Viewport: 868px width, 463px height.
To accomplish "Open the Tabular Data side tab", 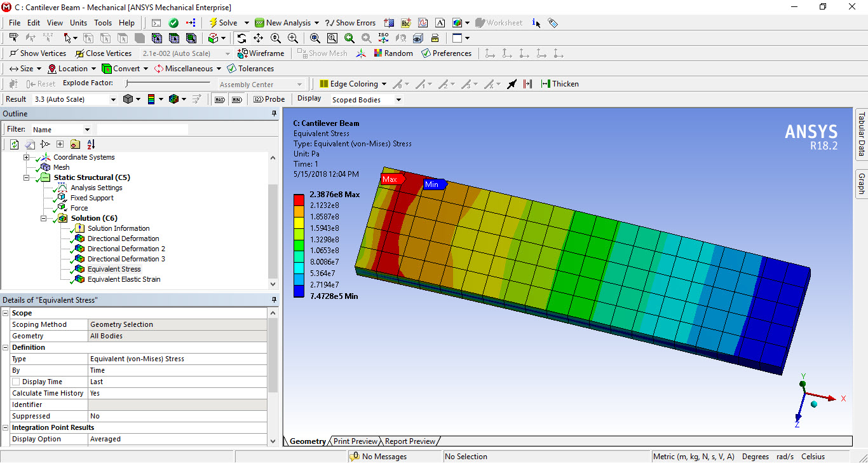I will tap(862, 134).
